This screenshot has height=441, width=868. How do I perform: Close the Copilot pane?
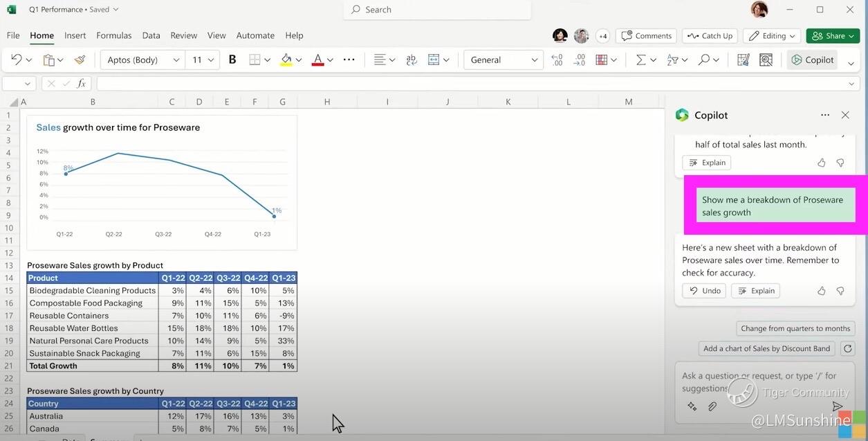845,115
